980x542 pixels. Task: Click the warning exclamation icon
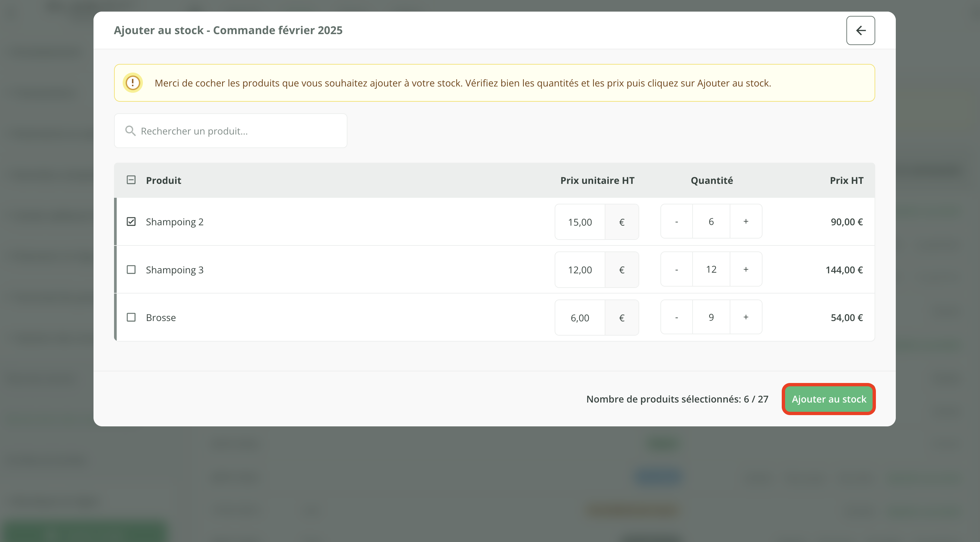(132, 82)
